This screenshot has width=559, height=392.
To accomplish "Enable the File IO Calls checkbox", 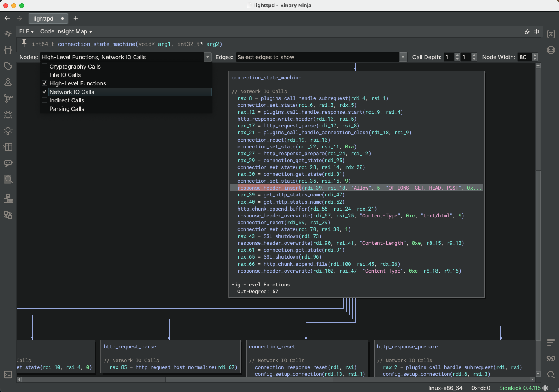I will click(x=44, y=75).
